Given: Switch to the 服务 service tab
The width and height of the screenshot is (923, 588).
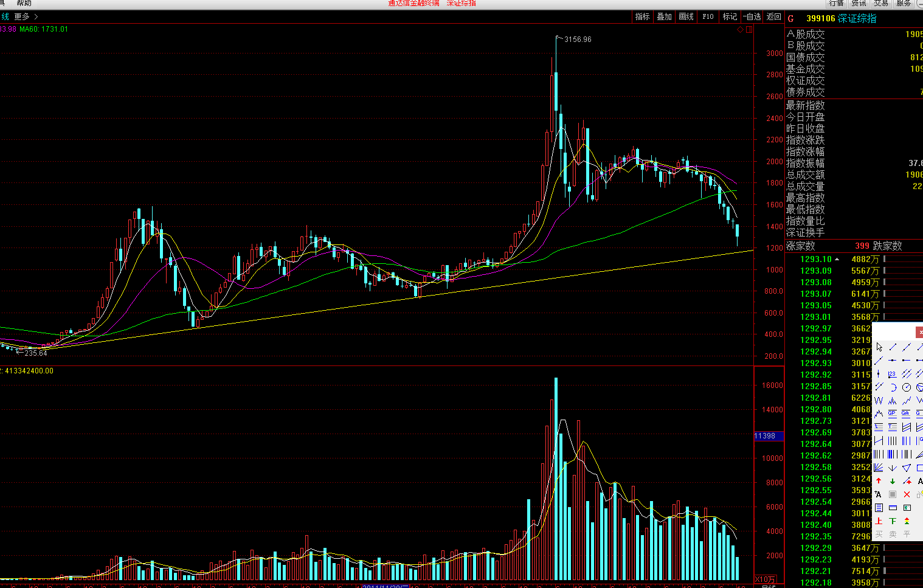Looking at the screenshot, I should coord(904,3).
